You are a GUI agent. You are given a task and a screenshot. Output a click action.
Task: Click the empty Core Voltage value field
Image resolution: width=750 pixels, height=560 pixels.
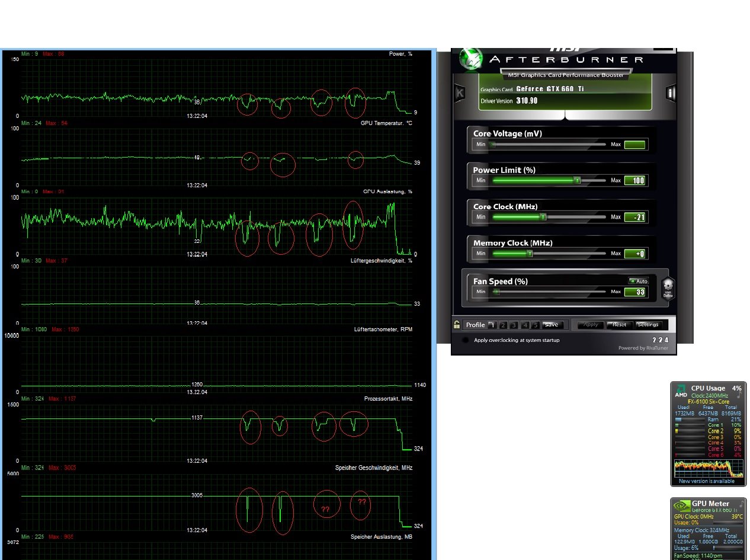pos(635,144)
